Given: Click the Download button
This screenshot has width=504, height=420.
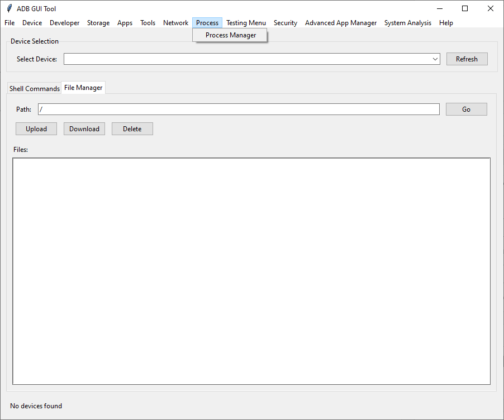Looking at the screenshot, I should [x=84, y=128].
